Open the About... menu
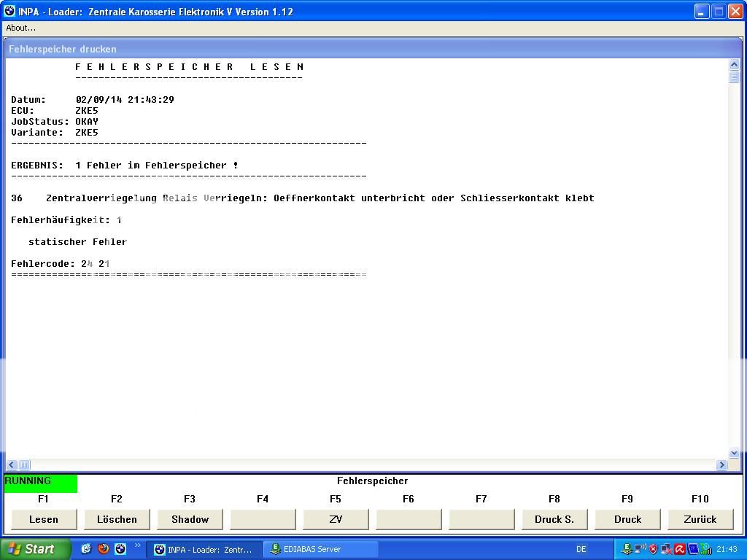Screen dimensions: 747x560 pos(20,28)
